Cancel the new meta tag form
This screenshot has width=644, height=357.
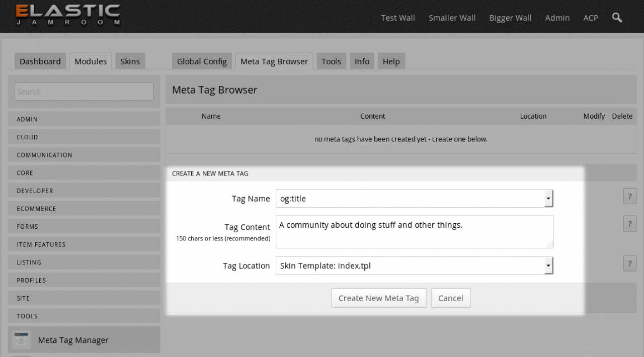click(x=450, y=298)
